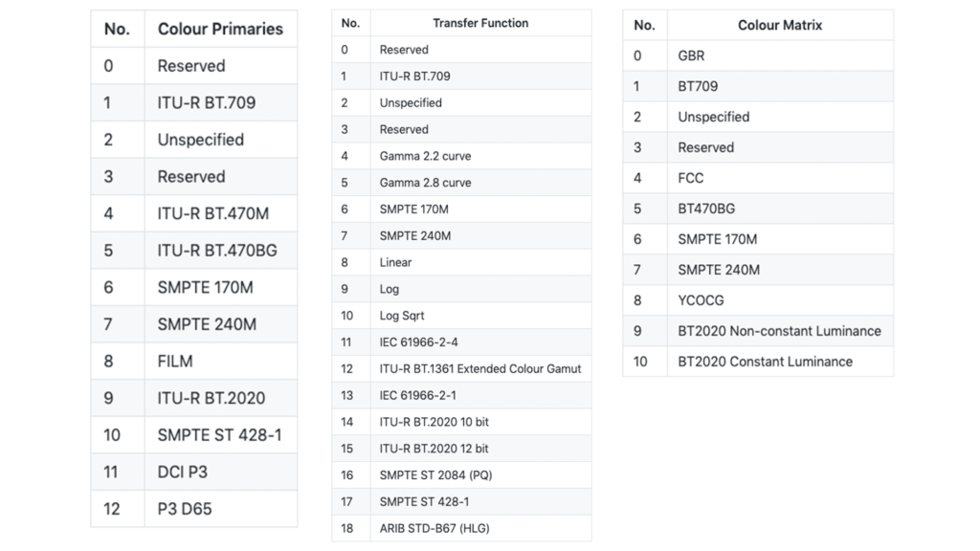This screenshot has width=980, height=551.
Task: Select the Log Sqrt transfer function
Action: coord(402,316)
